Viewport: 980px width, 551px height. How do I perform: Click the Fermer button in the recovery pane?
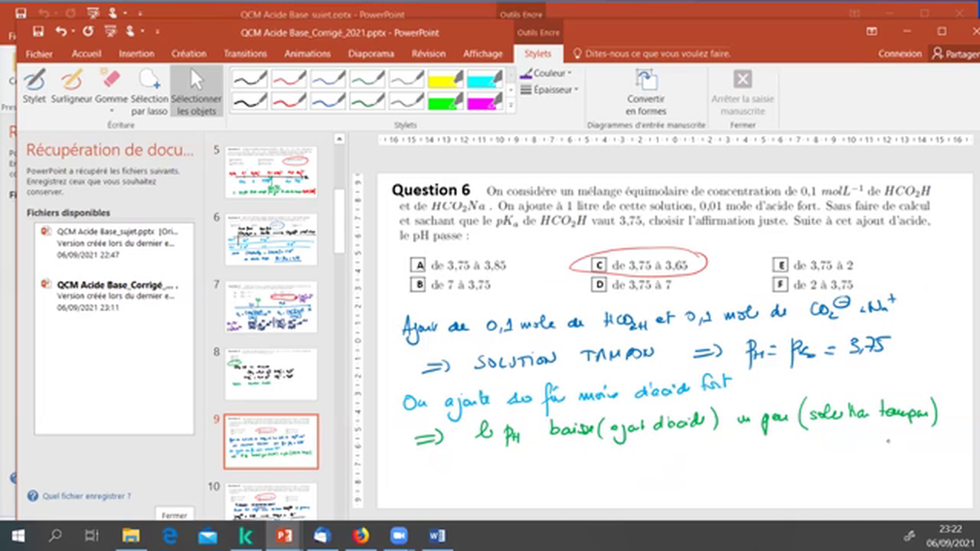coord(174,515)
